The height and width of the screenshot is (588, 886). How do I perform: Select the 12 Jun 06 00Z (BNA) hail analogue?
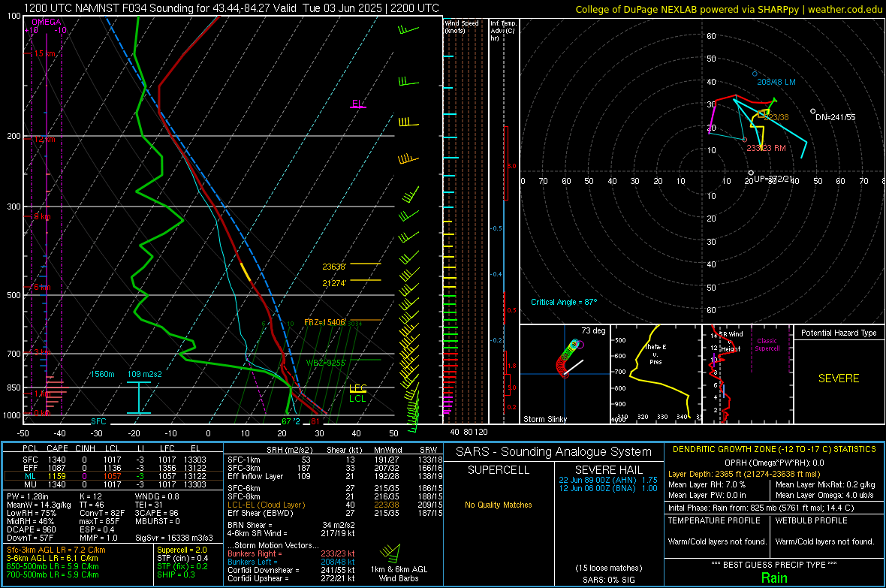coord(608,488)
